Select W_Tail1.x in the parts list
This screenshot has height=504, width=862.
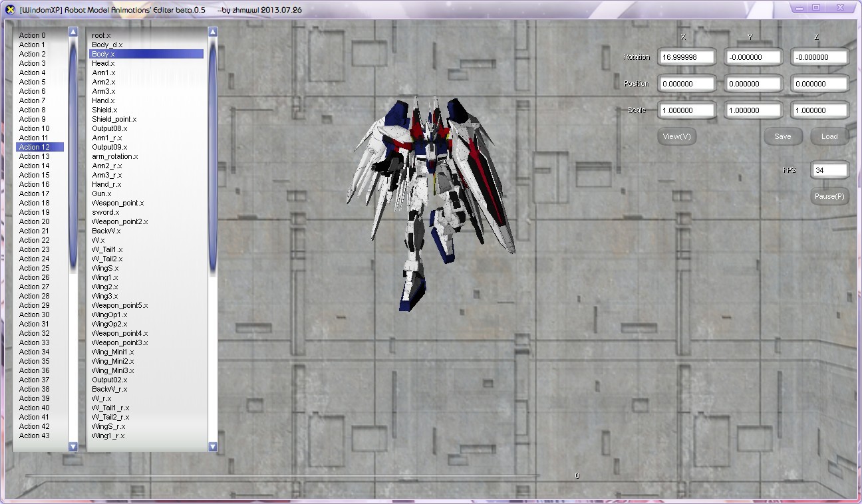point(146,249)
